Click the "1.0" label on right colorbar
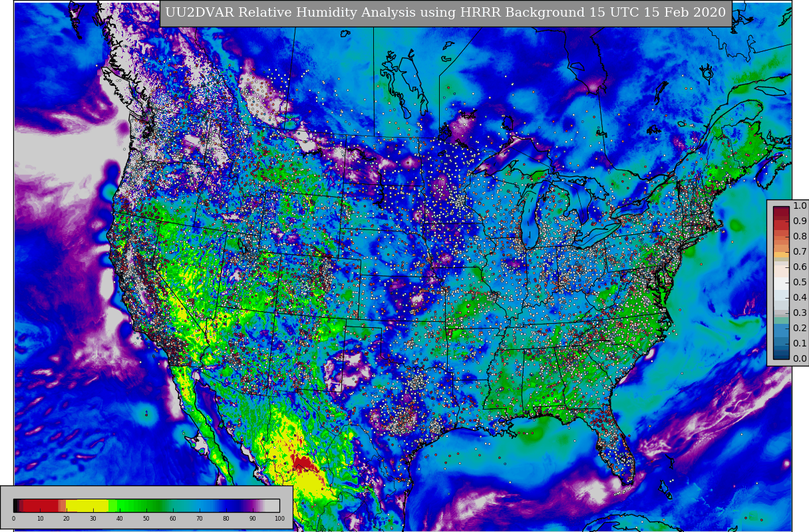Screen dimensions: 809x532 tap(800, 205)
